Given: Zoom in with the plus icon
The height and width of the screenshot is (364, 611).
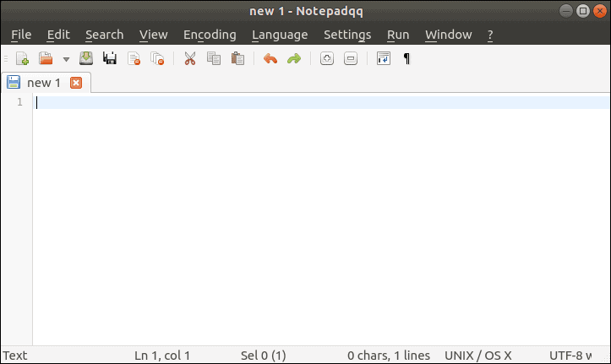Looking at the screenshot, I should 327,58.
